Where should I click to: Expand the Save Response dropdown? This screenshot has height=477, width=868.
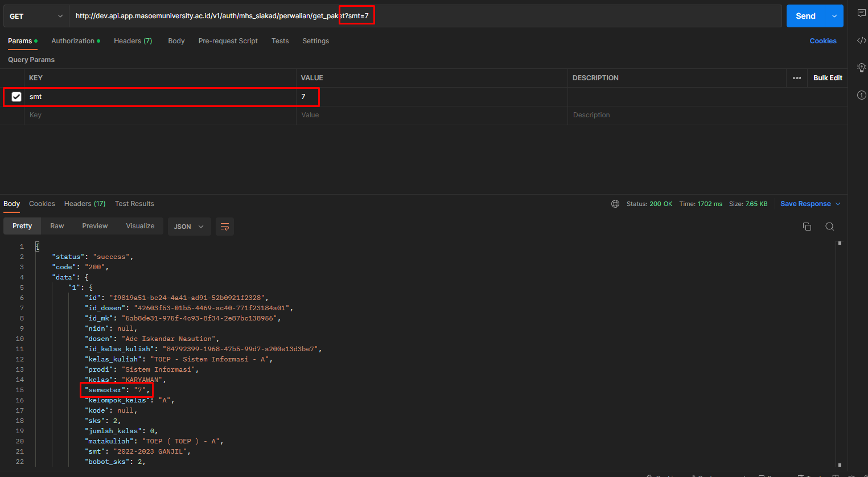pos(838,204)
